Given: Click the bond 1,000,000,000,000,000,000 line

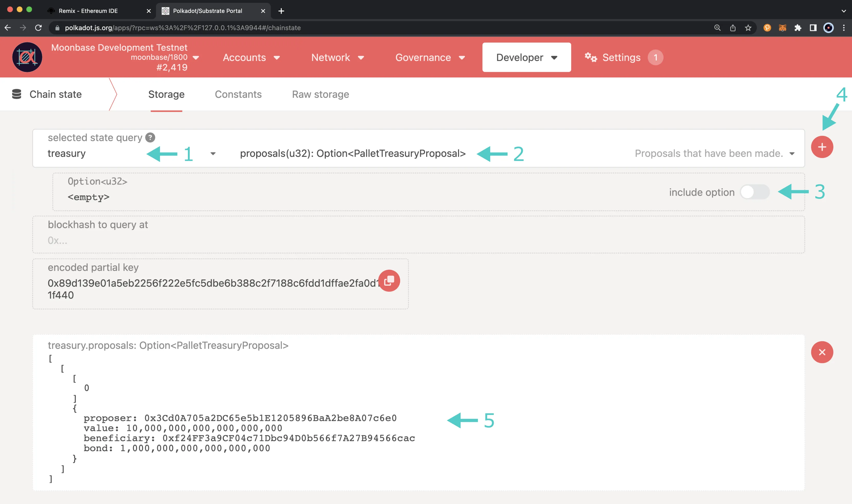Looking at the screenshot, I should (177, 448).
